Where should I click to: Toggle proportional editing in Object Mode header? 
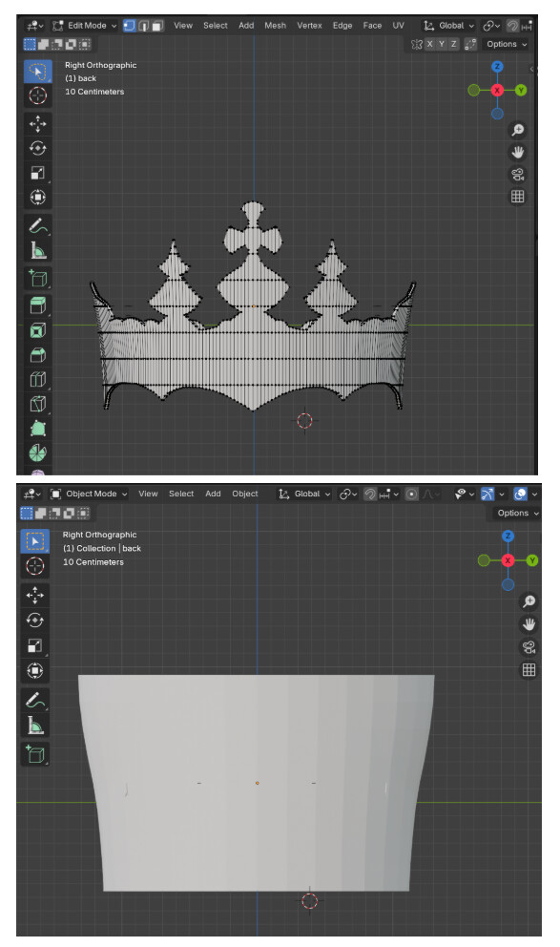pos(411,495)
